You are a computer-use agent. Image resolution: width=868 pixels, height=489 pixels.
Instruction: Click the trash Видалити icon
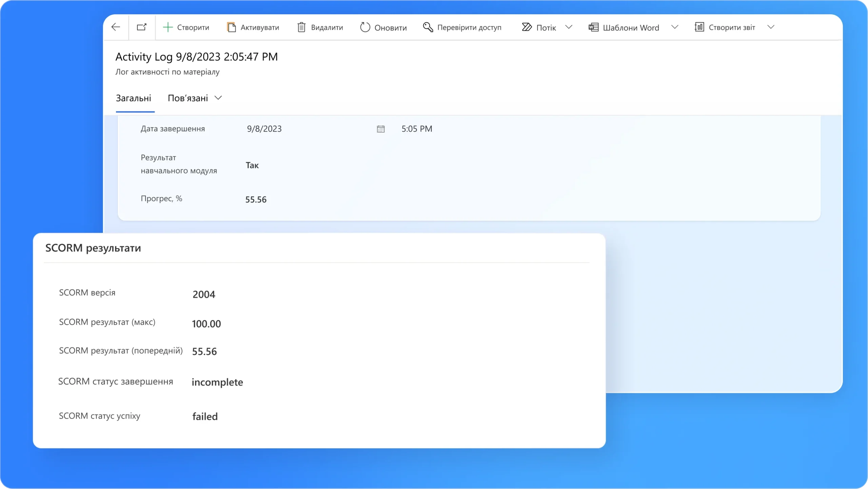pyautogui.click(x=301, y=27)
